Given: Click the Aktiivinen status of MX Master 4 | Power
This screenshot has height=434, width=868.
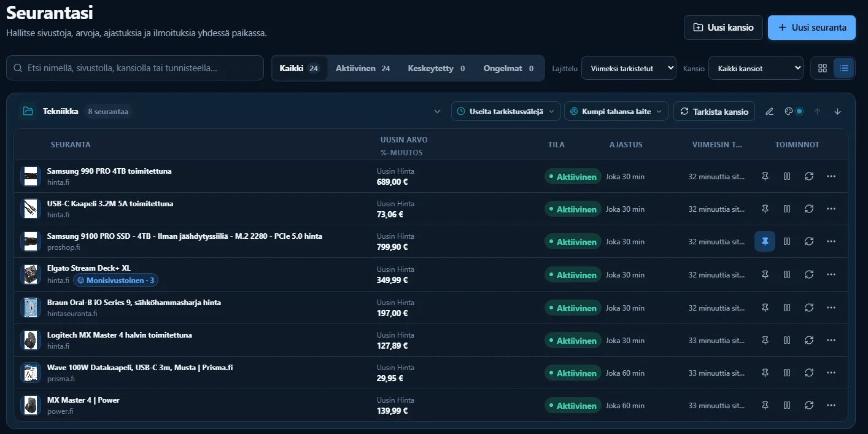Looking at the screenshot, I should tap(572, 406).
